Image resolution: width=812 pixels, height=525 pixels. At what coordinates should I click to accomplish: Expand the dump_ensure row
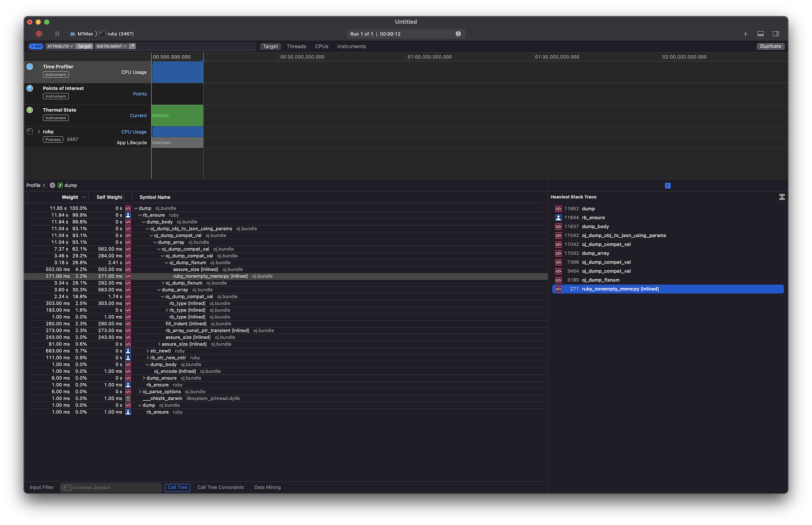144,378
